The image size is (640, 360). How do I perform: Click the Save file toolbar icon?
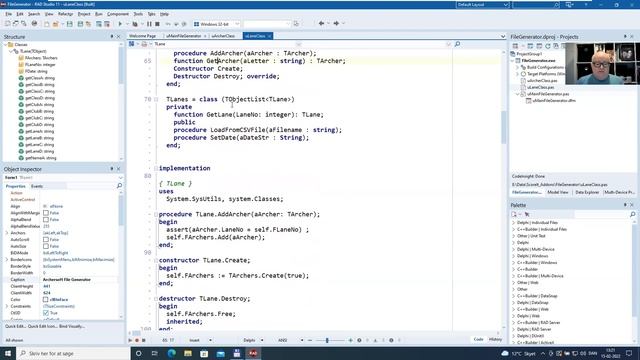(70, 24)
